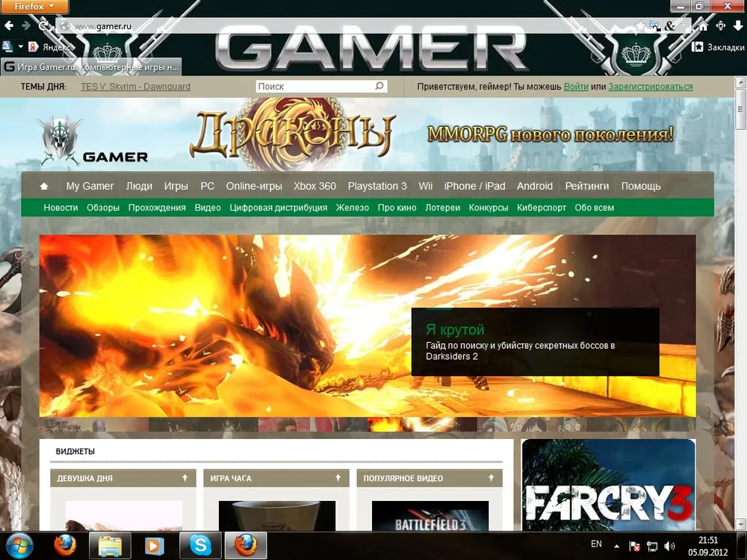747x560 pixels.
Task: Reload the page with the refresh icon
Action: (43, 25)
